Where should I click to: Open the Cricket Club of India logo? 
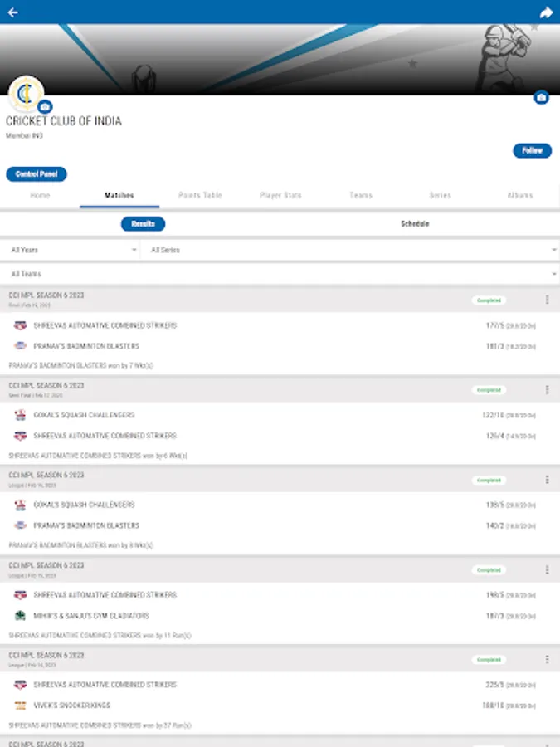pos(26,94)
